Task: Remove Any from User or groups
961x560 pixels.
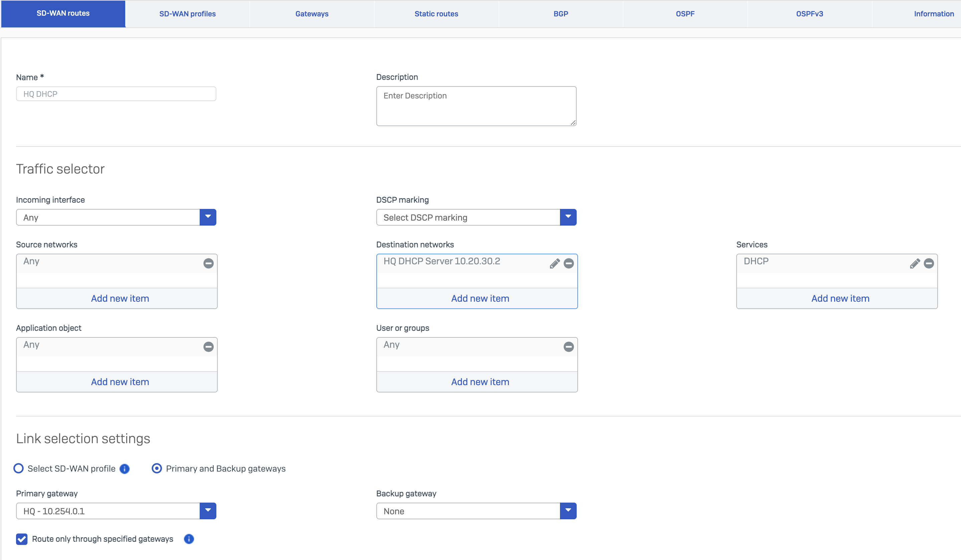Action: pos(569,346)
